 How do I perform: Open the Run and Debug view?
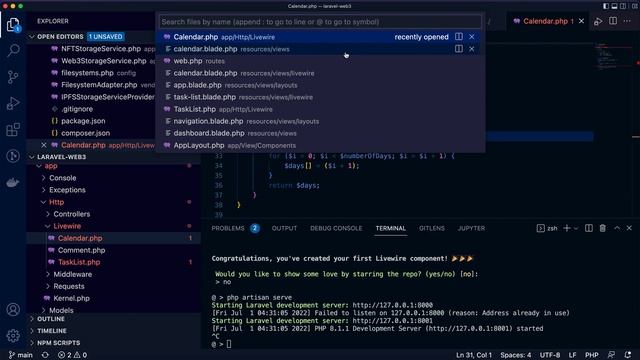tap(13, 103)
